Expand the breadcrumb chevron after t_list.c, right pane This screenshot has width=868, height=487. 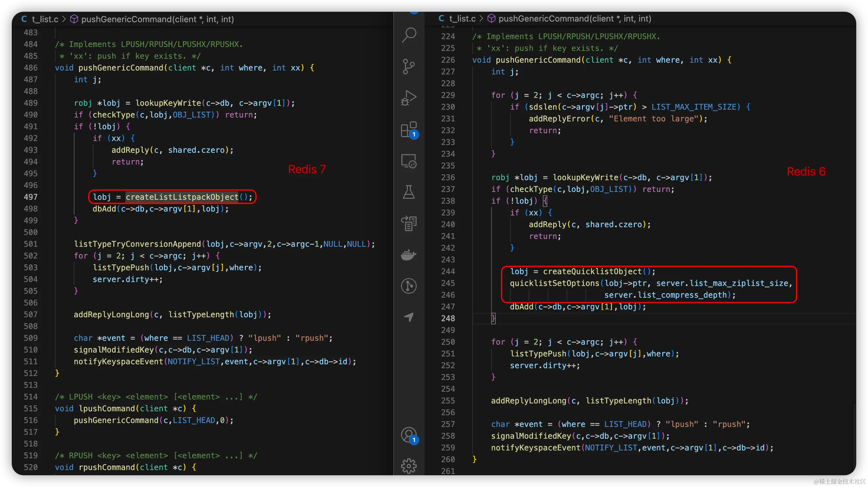pos(481,19)
